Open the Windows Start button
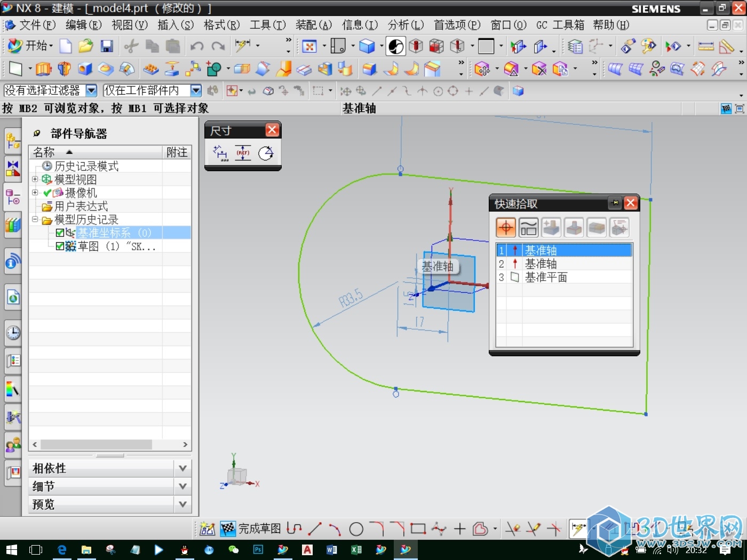The height and width of the screenshot is (560, 747). click(12, 549)
